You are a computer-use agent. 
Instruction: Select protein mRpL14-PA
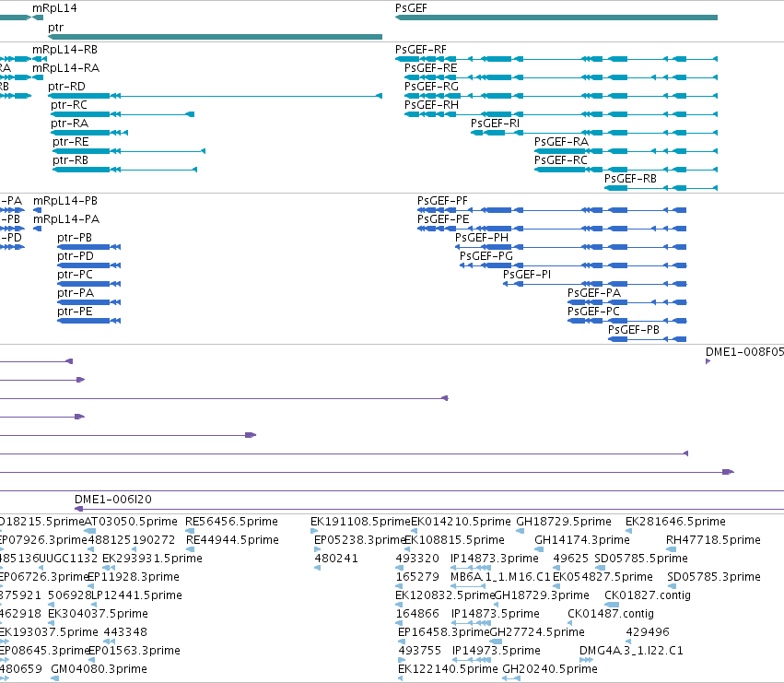[37, 229]
